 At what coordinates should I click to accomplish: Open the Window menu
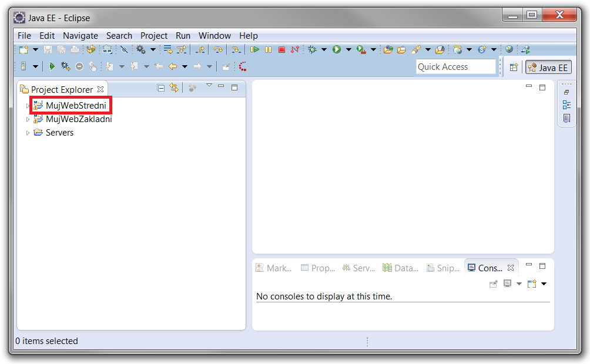click(214, 36)
